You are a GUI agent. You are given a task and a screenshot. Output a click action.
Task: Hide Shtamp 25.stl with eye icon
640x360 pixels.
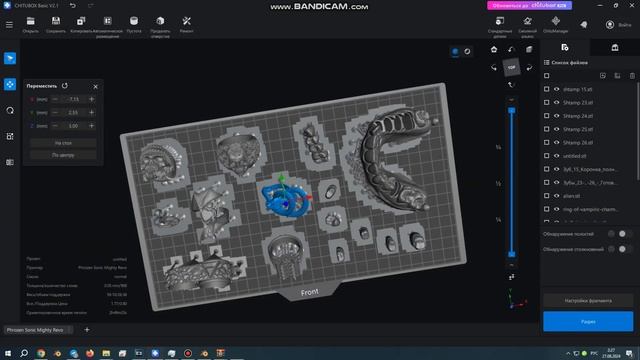(x=556, y=129)
